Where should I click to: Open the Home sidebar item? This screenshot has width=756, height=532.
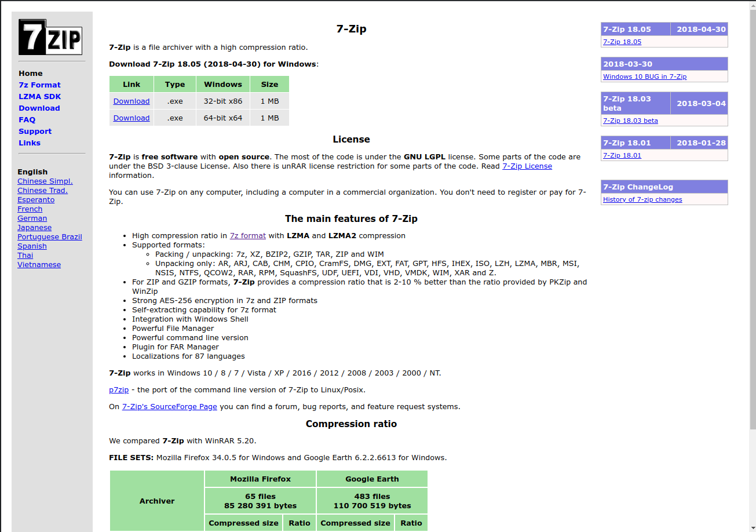(31, 74)
